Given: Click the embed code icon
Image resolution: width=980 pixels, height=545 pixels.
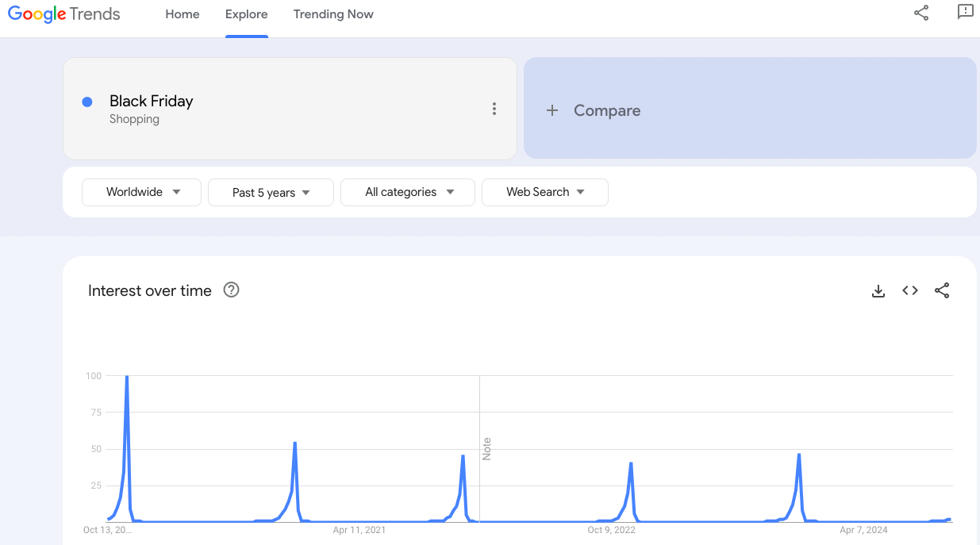Looking at the screenshot, I should [910, 291].
